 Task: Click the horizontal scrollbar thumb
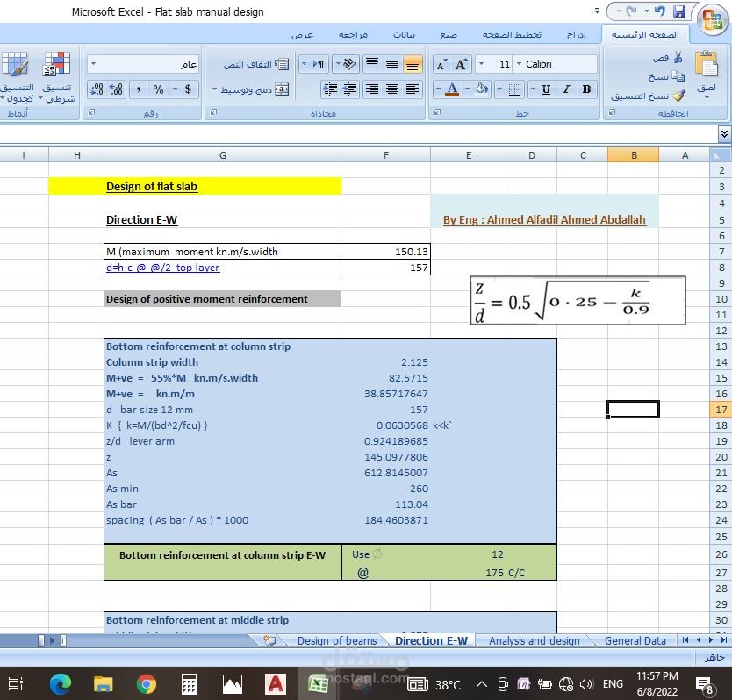pos(41,640)
